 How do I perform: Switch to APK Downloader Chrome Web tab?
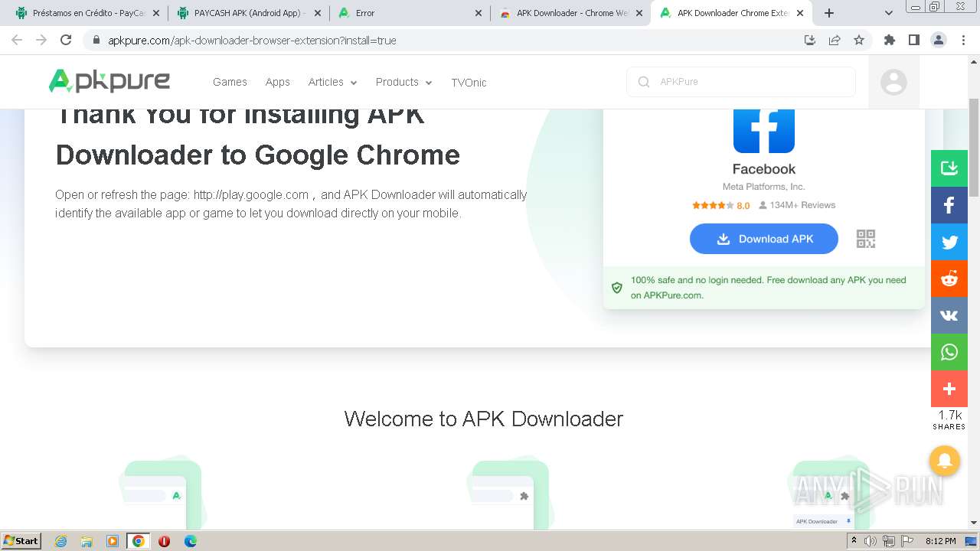[x=570, y=13]
